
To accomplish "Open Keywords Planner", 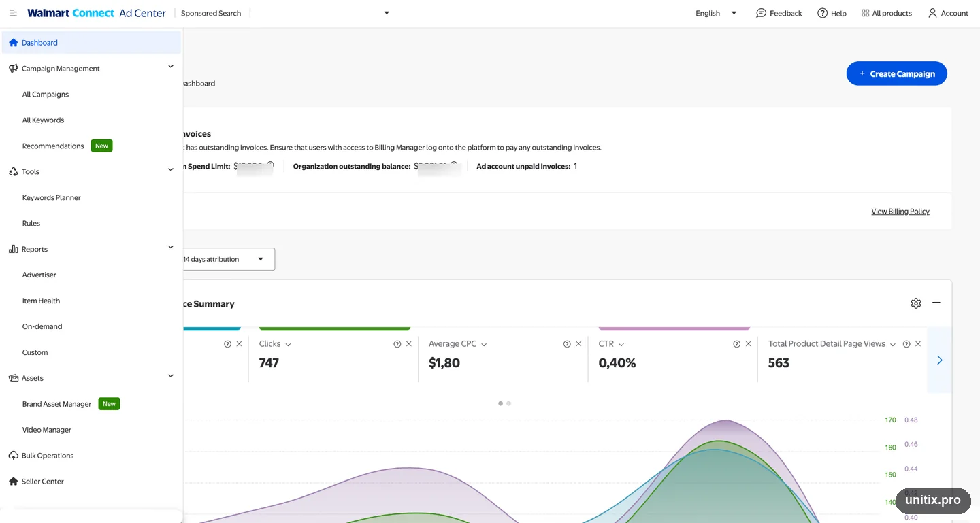I will click(x=52, y=198).
